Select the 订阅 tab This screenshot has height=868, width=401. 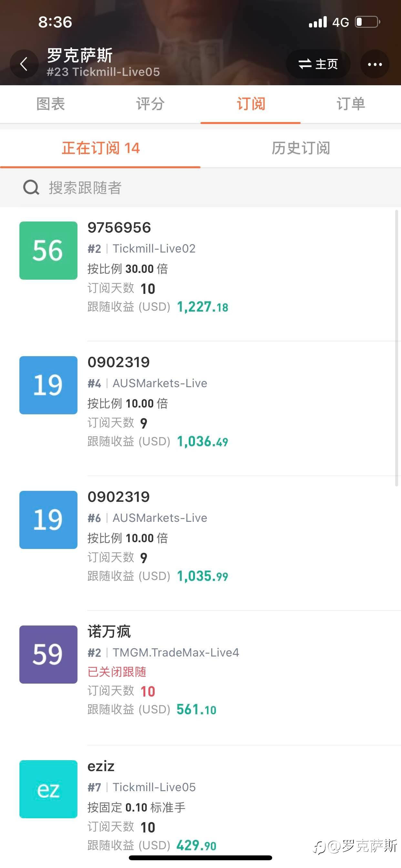[251, 104]
